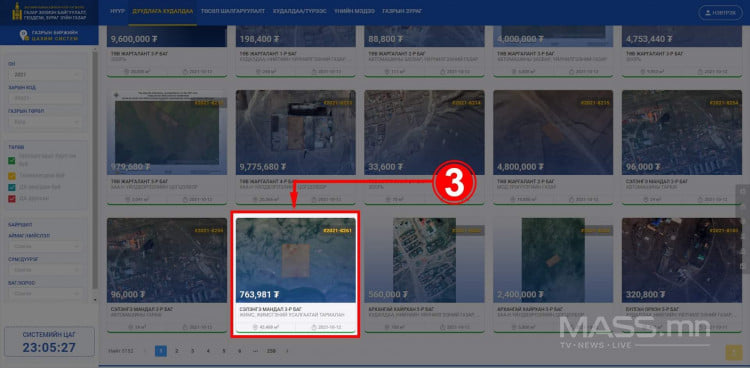Click the next-page arrow in pagination
Screen dimensions: 750x368
pos(287,351)
